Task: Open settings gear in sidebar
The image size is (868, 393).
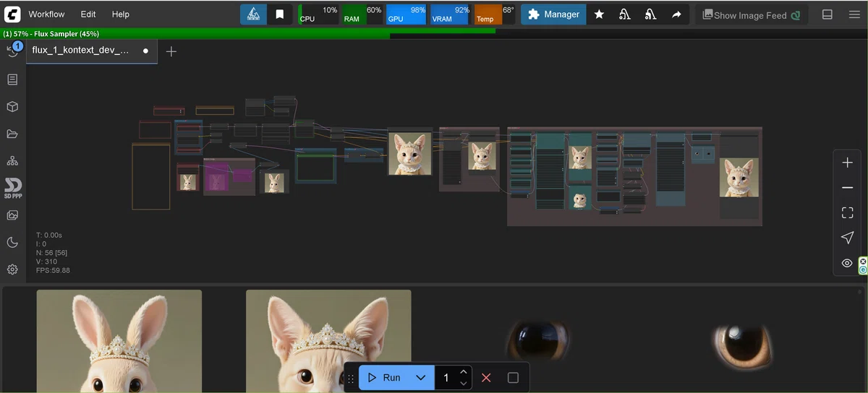Action: 12,269
